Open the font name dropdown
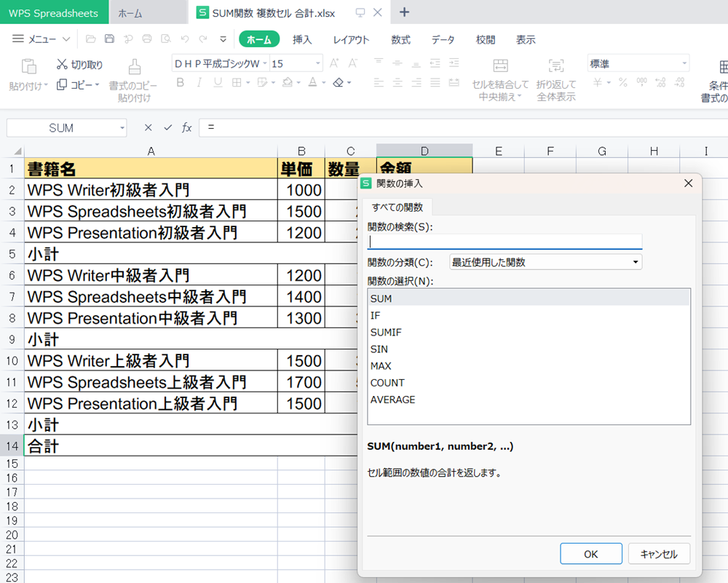This screenshot has height=583, width=728. pyautogui.click(x=265, y=63)
